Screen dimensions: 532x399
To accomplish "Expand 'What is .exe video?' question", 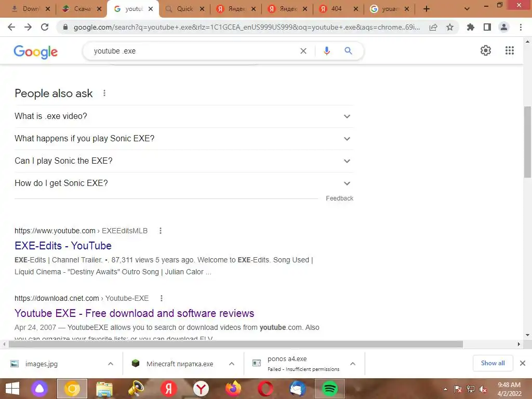I will coord(184,116).
